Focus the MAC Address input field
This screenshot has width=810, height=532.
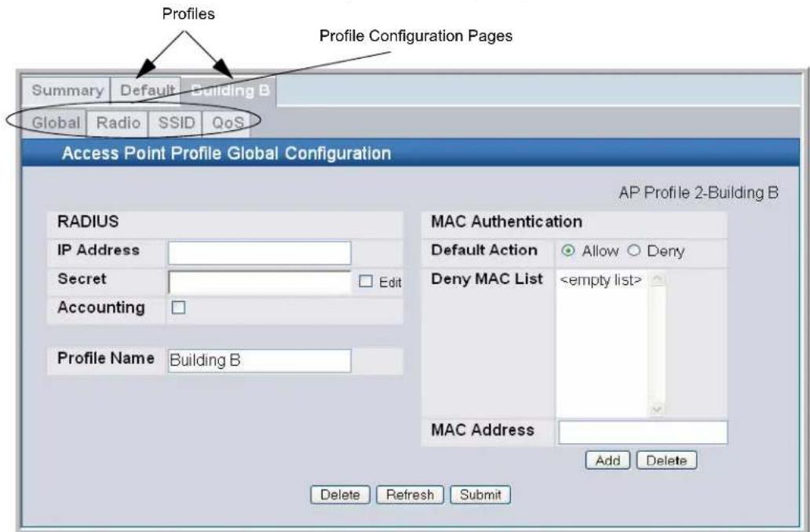(x=643, y=432)
